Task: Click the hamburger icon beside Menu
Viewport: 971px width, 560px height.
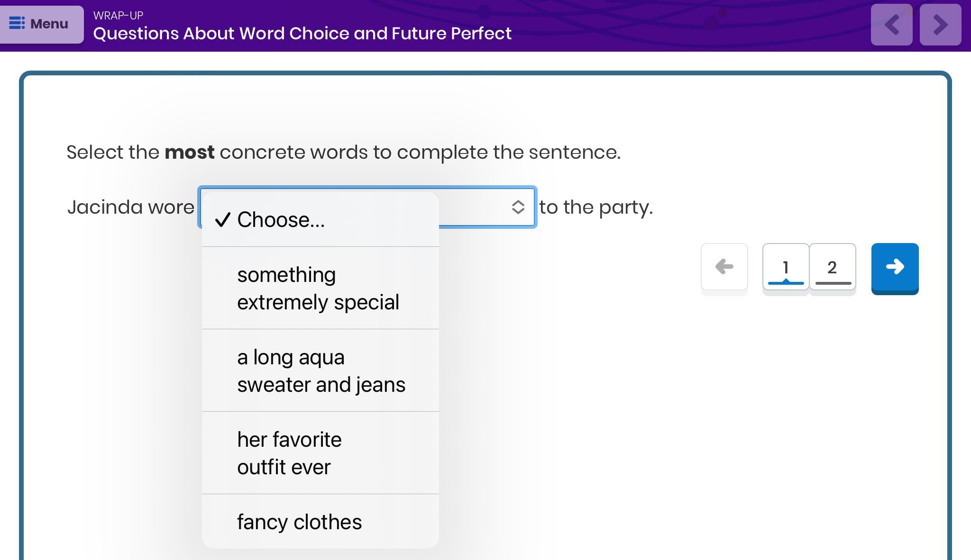Action: (x=17, y=23)
